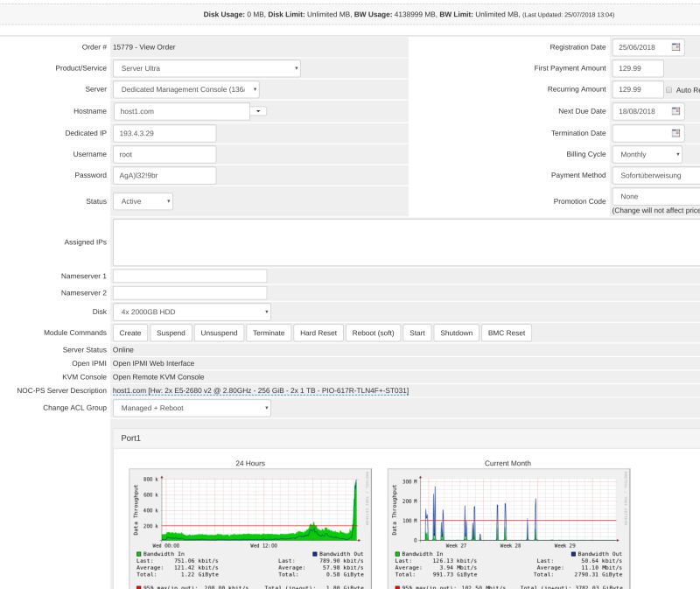Open the IPMI Web Interface link
The width and height of the screenshot is (700, 589).
click(154, 363)
